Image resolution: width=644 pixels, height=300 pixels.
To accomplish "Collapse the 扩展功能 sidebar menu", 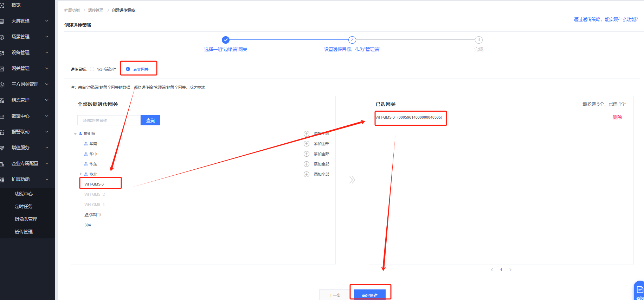I will tap(27, 179).
